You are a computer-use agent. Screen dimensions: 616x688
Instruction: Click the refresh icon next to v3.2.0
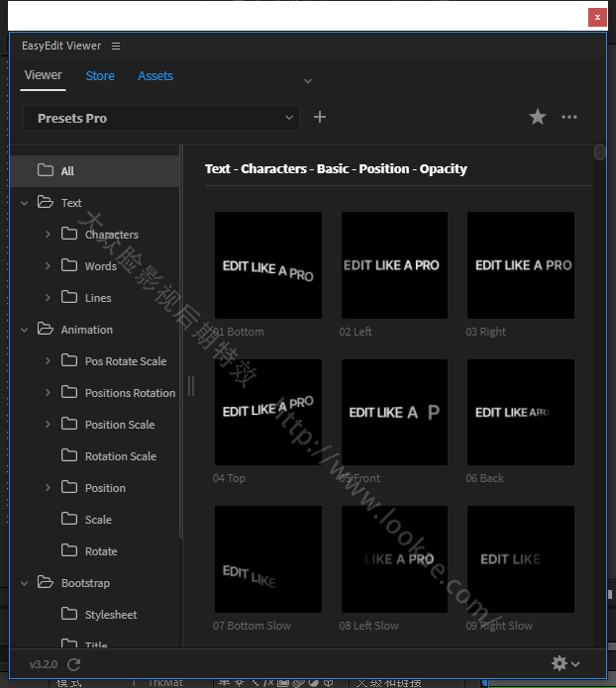point(74,665)
